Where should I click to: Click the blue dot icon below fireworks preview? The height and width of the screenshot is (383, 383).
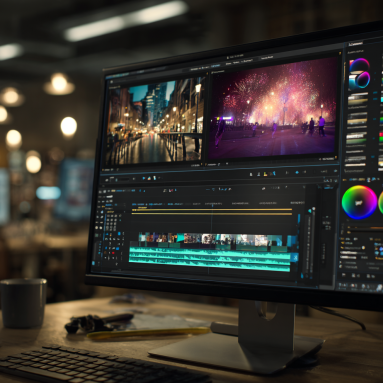point(297,172)
